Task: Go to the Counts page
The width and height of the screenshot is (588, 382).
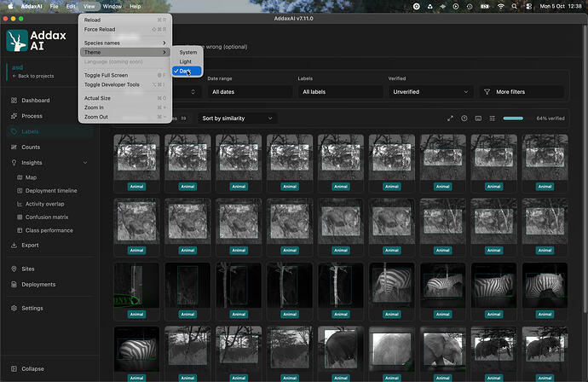Action: click(31, 148)
